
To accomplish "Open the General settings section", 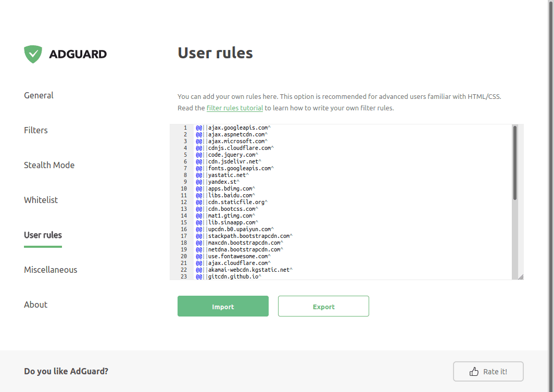I will point(39,95).
